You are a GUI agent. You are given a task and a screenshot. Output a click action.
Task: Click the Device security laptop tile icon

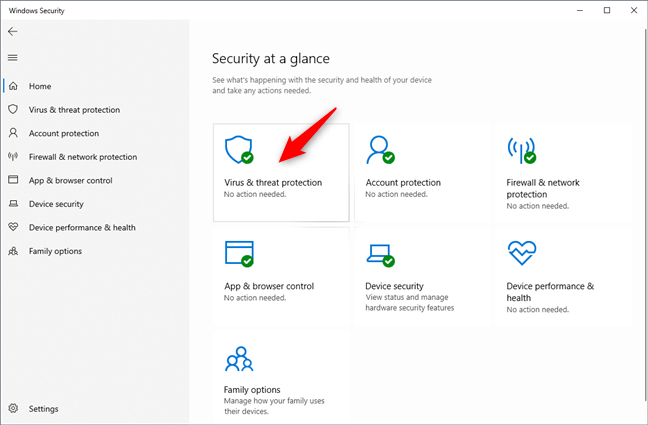coord(380,254)
